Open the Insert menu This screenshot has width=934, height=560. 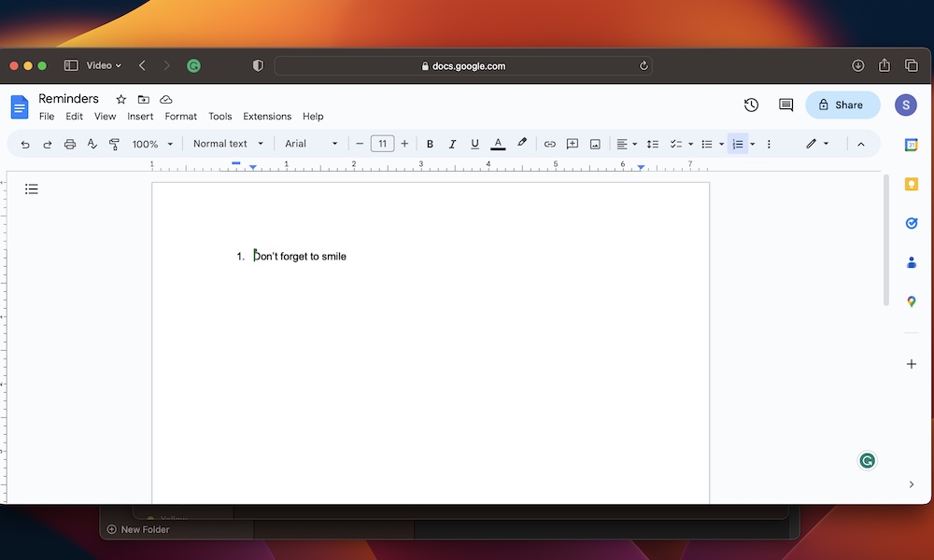pos(140,117)
